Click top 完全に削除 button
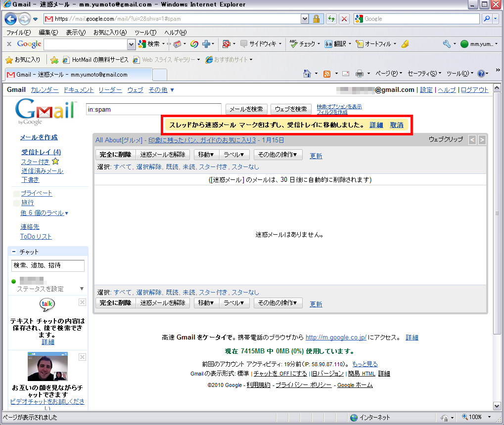The width and height of the screenshot is (504, 425). [x=115, y=155]
